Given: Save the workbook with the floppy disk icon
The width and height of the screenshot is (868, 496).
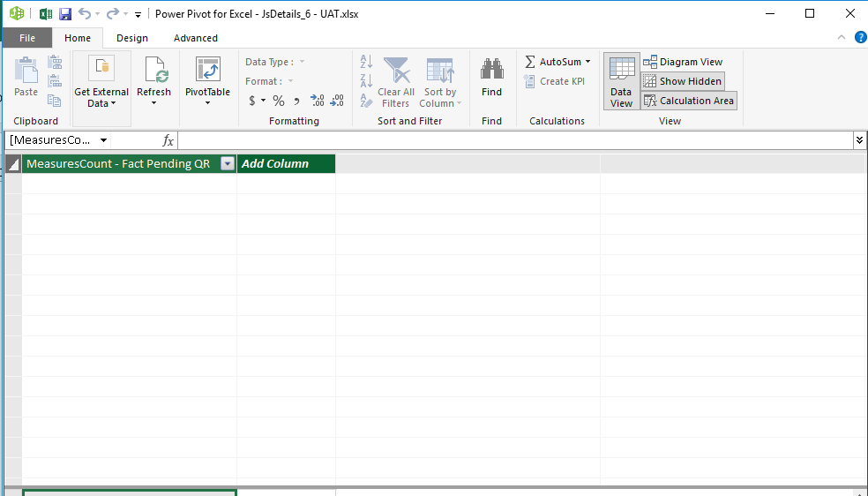Looking at the screenshot, I should point(65,14).
